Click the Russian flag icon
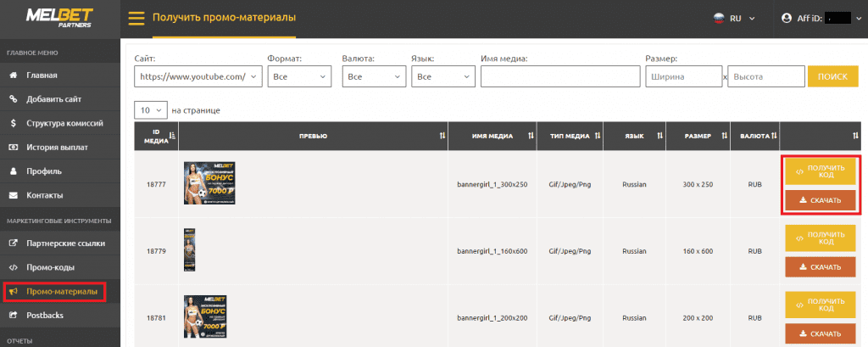The height and width of the screenshot is (347, 868). click(x=719, y=19)
